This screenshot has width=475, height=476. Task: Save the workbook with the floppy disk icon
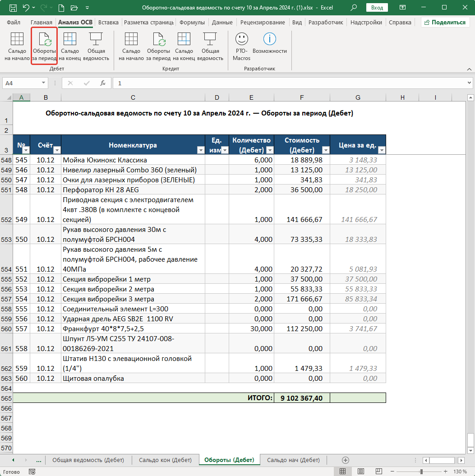[13, 8]
